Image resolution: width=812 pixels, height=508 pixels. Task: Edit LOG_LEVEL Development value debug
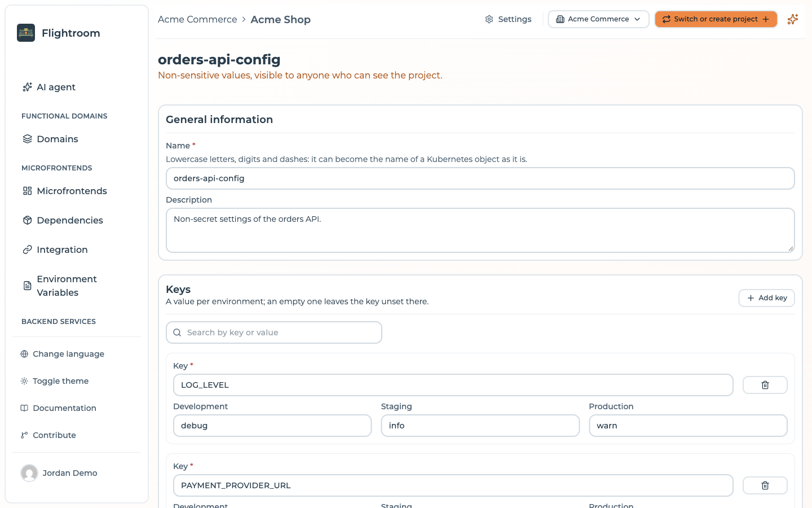pos(272,426)
